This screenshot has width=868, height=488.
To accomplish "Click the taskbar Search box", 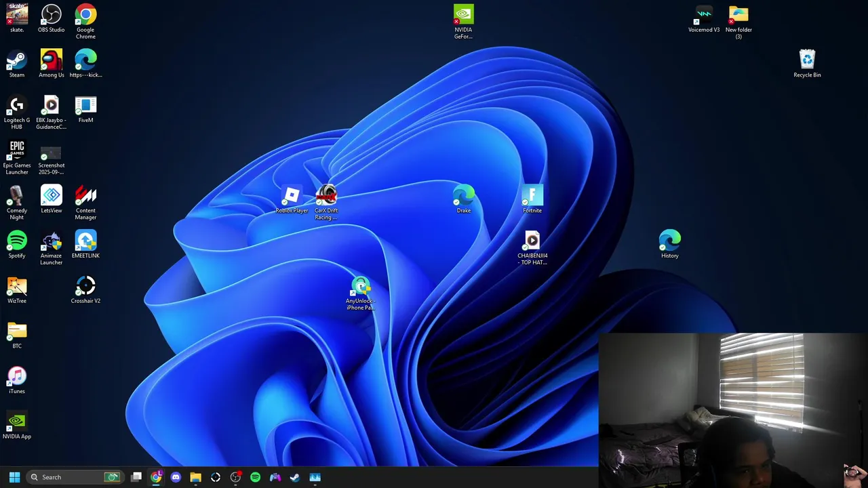I will click(x=75, y=477).
